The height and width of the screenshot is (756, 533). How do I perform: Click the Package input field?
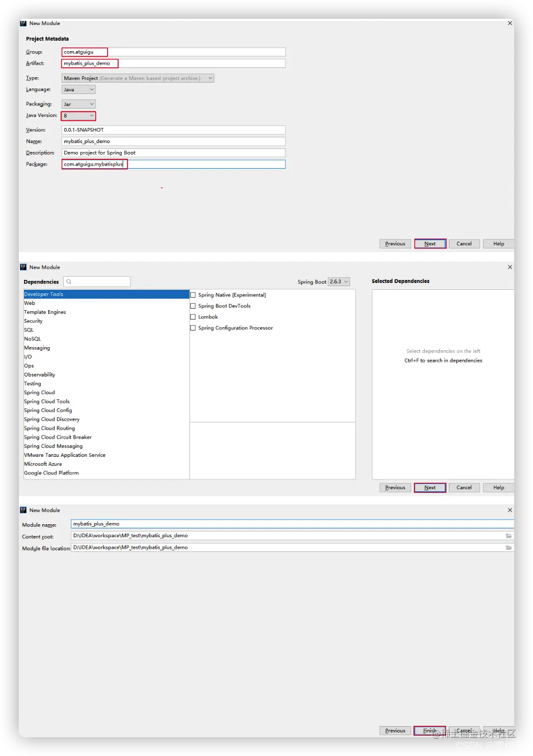pyautogui.click(x=173, y=164)
